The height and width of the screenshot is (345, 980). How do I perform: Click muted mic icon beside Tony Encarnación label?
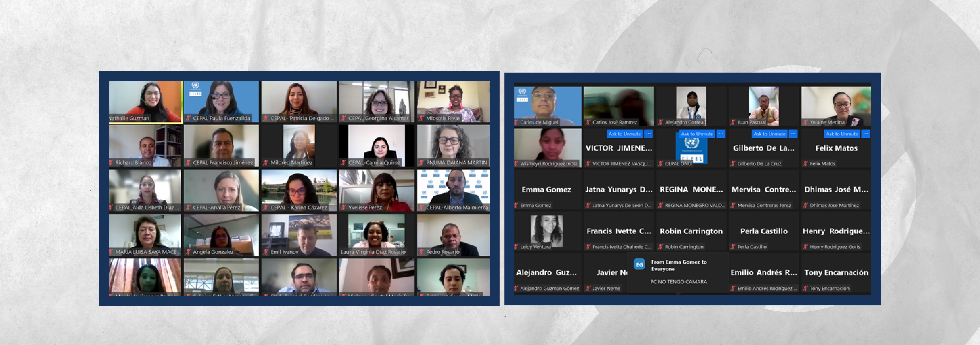pos(805,288)
